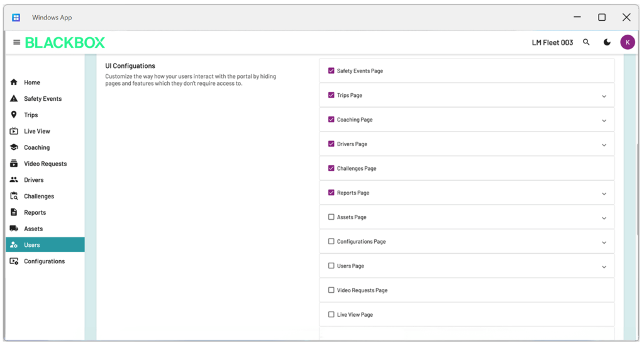Screen dimensions: 644x347
Task: Open Video Requests sidebar item
Action: (x=45, y=164)
